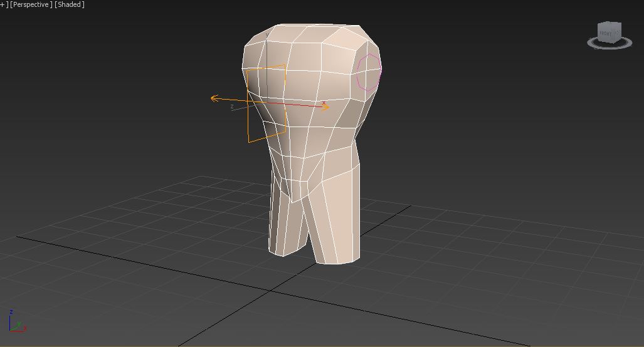
Task: Open the Perspective point-of-view menu
Action: point(31,4)
